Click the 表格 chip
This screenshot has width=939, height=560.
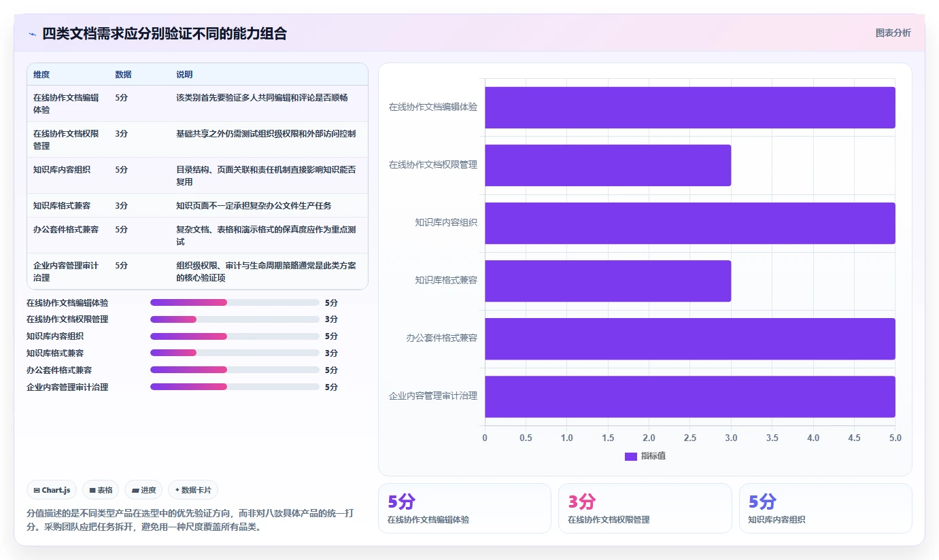[101, 490]
